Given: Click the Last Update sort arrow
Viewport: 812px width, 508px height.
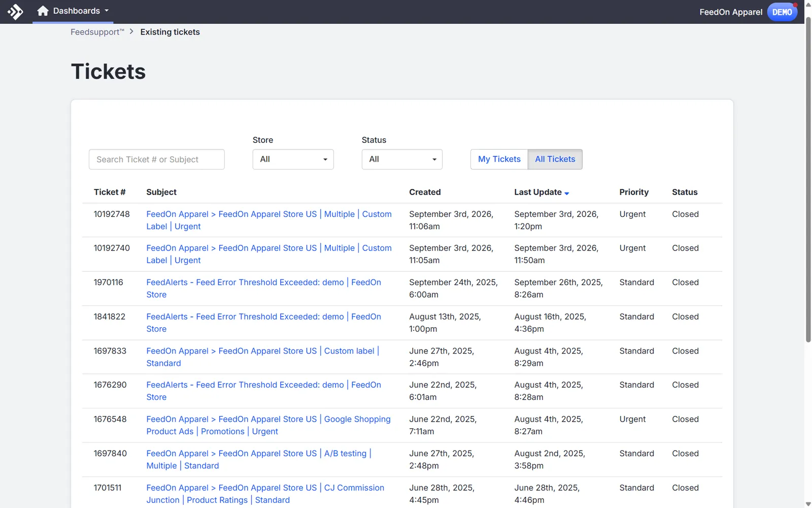Looking at the screenshot, I should (x=566, y=194).
